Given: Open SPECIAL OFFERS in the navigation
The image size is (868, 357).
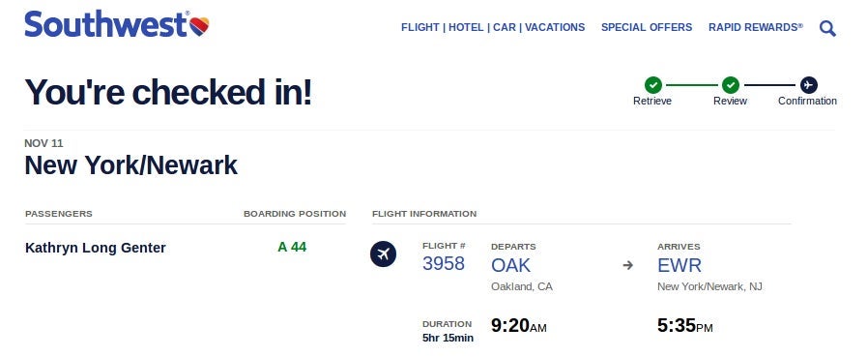Looking at the screenshot, I should coord(647,27).
